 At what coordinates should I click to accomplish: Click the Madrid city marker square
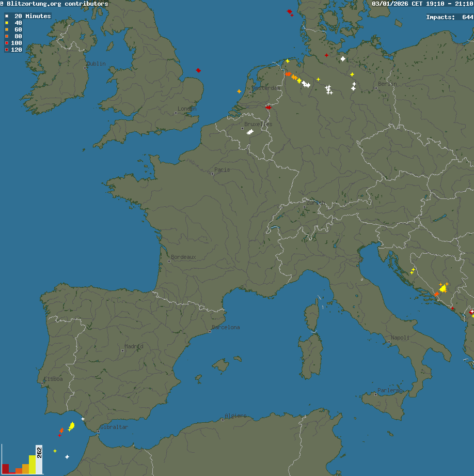pyautogui.click(x=123, y=351)
